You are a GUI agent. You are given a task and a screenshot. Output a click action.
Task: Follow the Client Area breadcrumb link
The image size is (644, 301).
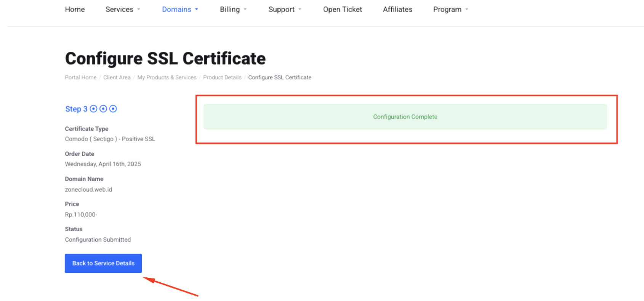tap(117, 77)
